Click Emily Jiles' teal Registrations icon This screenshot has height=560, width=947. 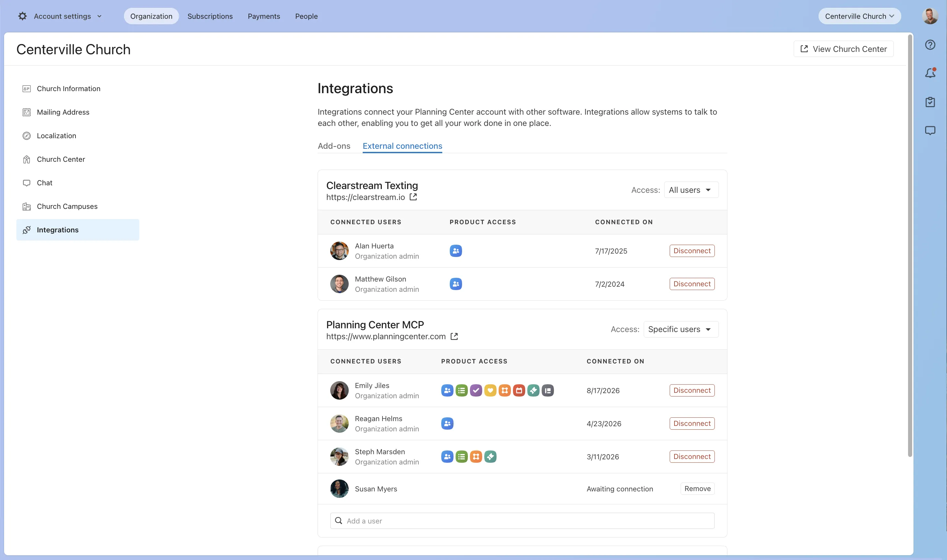coord(533,390)
